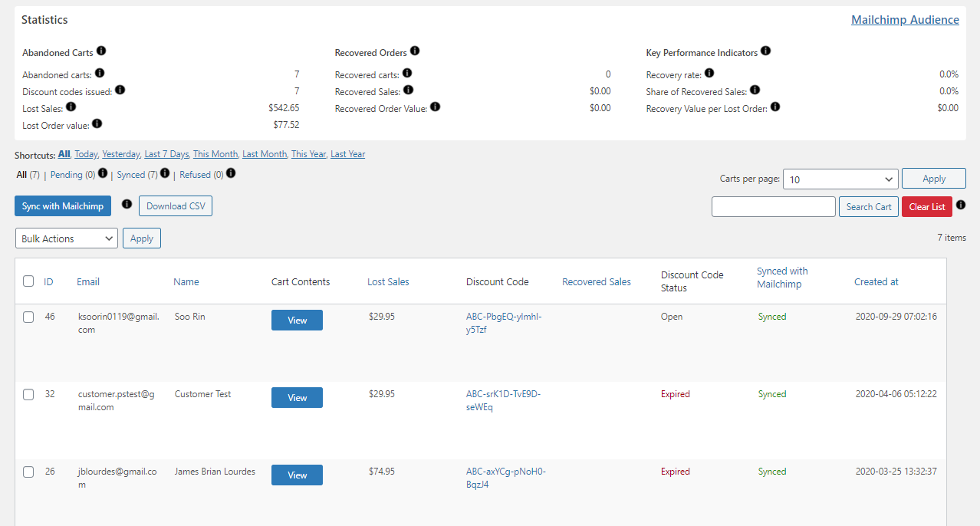This screenshot has height=526, width=980.
Task: Click the Sync with Mailchimp button
Action: 63,206
